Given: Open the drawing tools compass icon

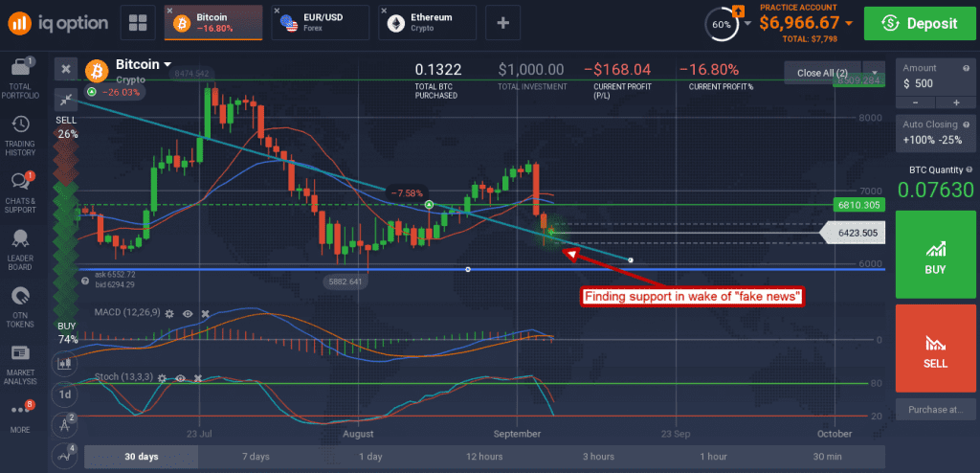Looking at the screenshot, I should pos(64,425).
